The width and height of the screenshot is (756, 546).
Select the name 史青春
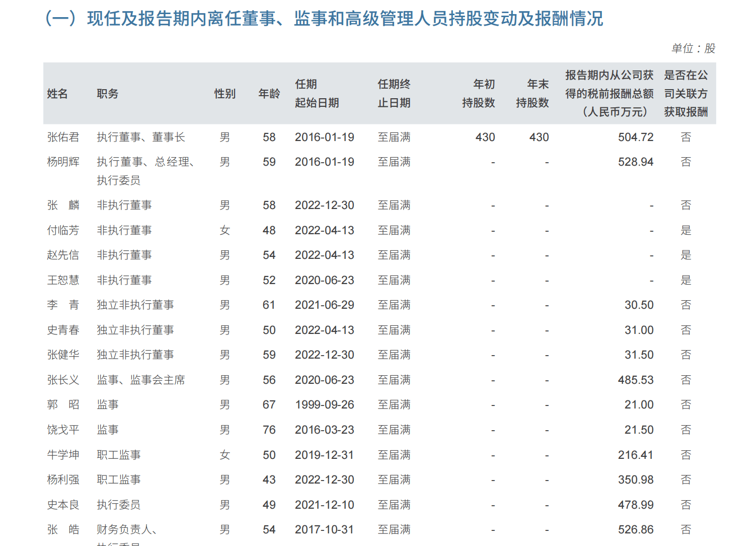click(x=63, y=330)
